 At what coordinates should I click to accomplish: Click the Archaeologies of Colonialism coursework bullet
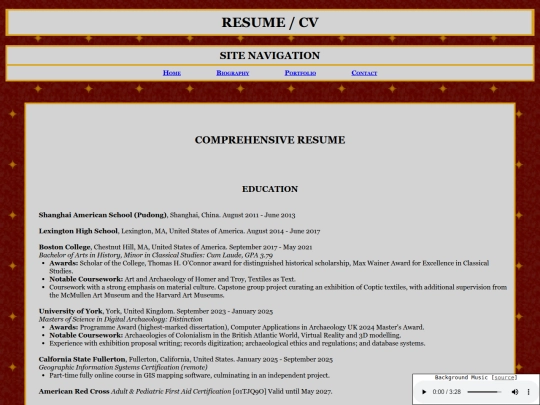[225, 335]
